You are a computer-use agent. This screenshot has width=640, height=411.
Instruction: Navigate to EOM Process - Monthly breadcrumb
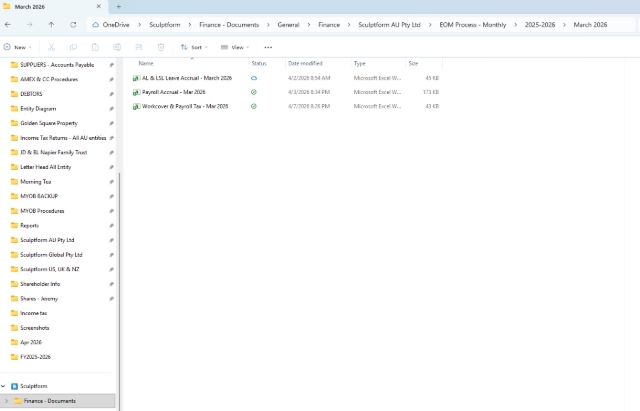coord(473,25)
